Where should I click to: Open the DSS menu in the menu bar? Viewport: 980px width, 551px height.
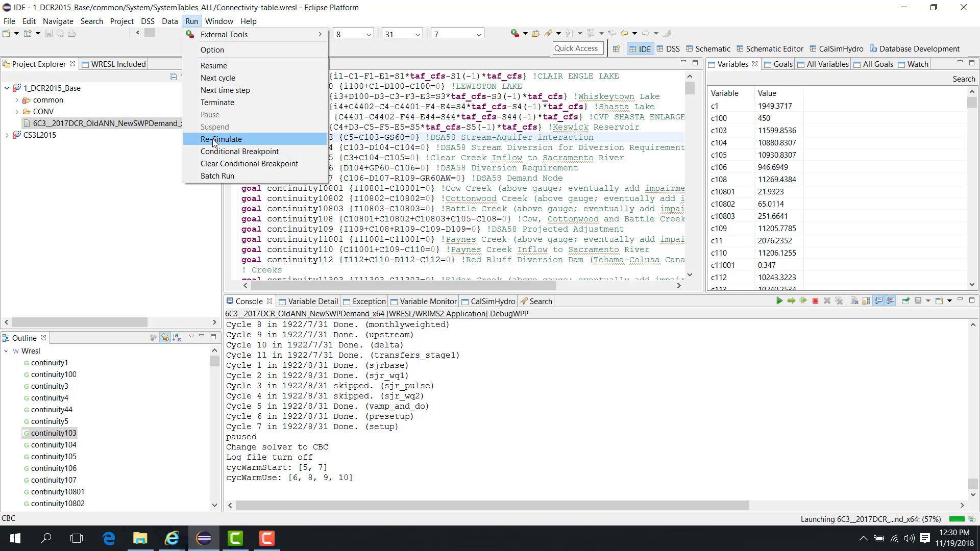click(148, 21)
